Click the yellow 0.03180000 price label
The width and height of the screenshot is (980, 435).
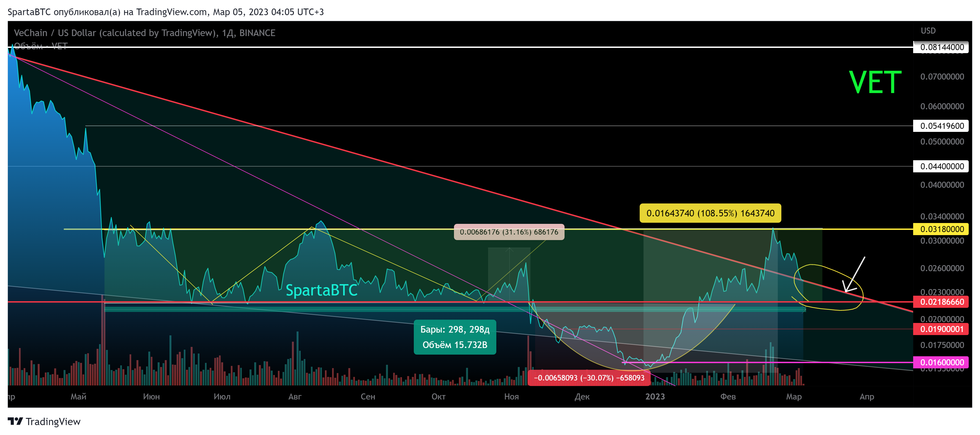click(x=940, y=229)
